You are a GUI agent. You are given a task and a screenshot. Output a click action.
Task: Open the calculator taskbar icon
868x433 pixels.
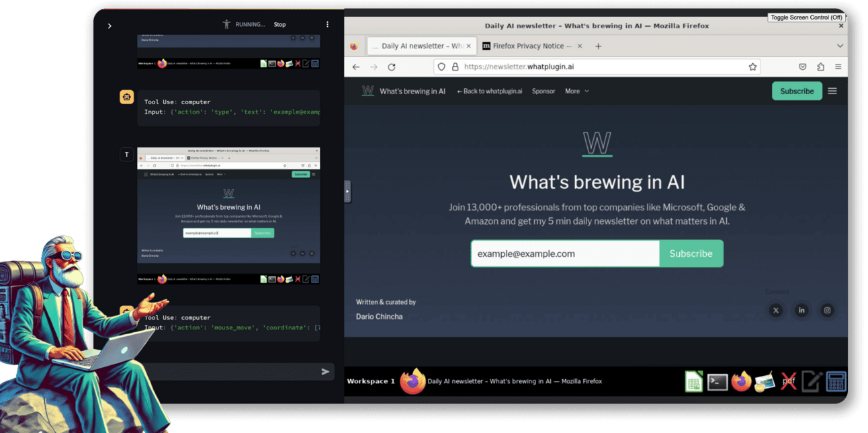[835, 381]
